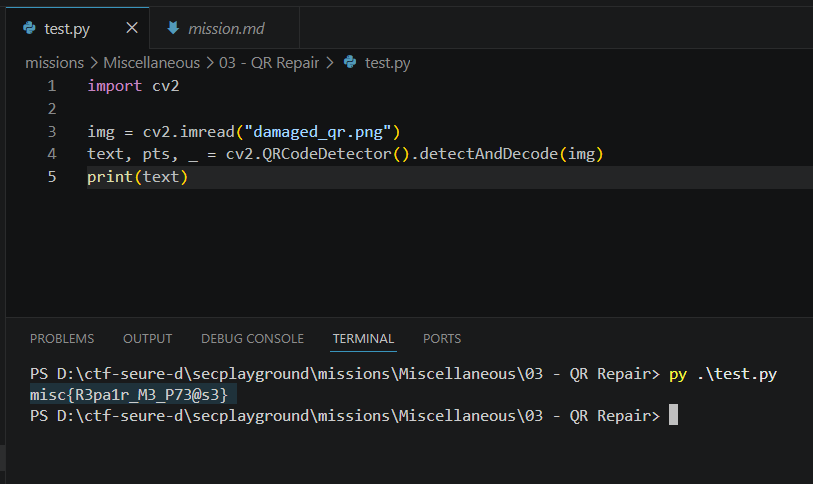Expand breadcrumb chevron after 'Miscellaneous'
Screen dimensions: 813x484
pos(210,63)
